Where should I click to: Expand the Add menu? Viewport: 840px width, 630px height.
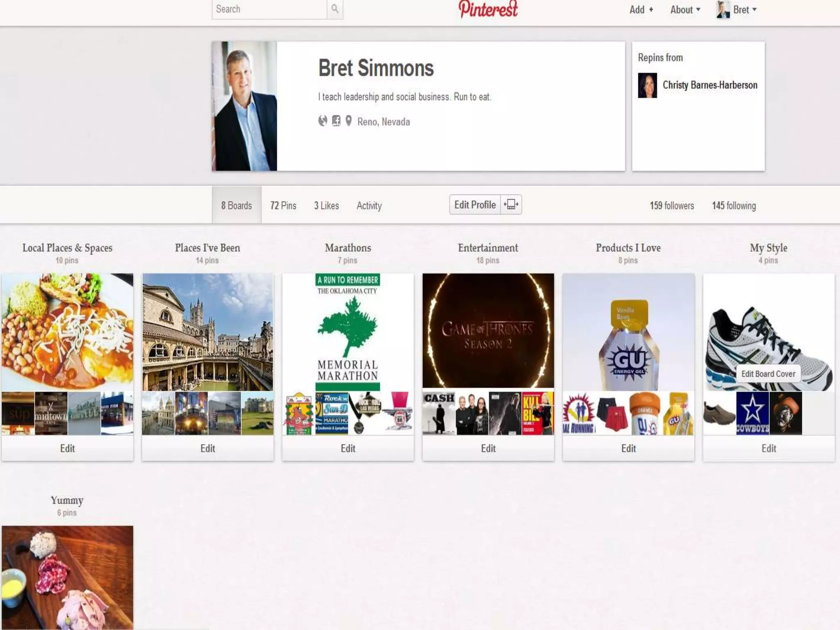[641, 9]
